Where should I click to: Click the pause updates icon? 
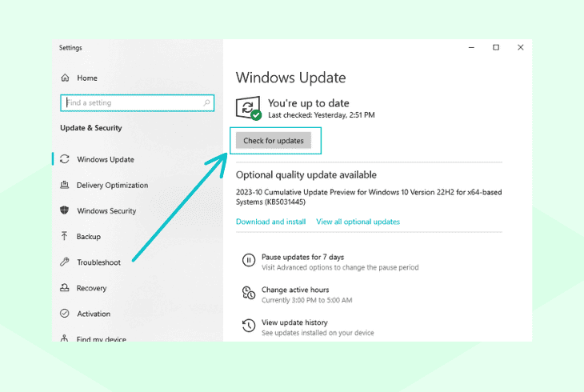[x=249, y=260]
